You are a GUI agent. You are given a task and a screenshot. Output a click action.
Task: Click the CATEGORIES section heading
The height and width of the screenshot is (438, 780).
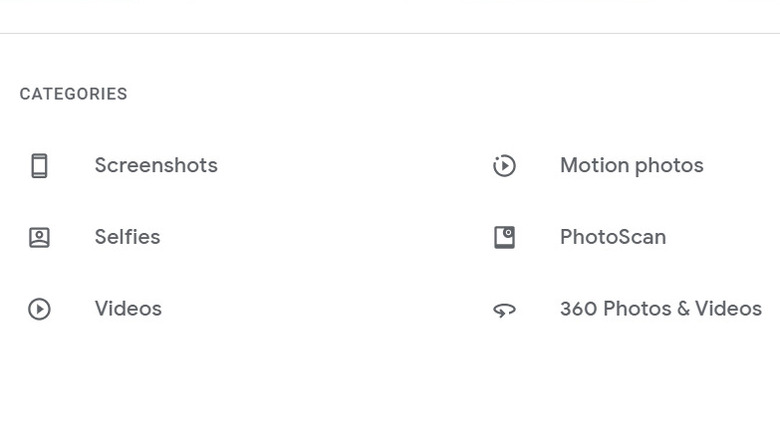click(x=73, y=94)
